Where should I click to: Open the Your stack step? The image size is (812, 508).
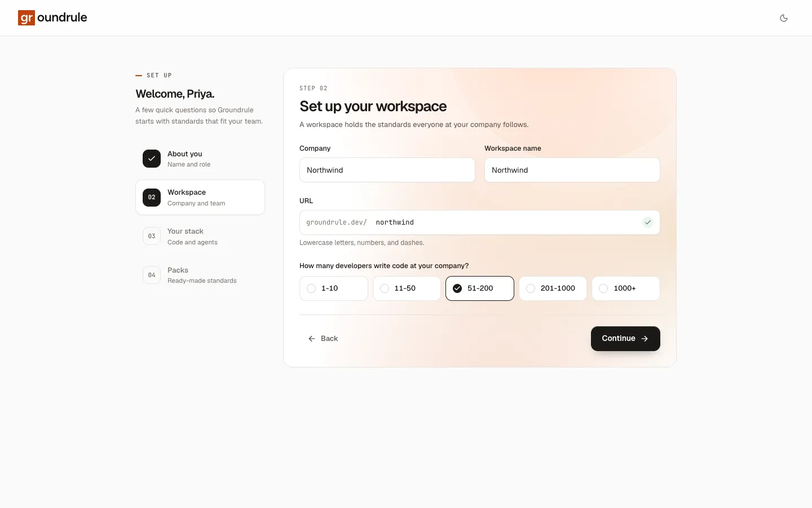[200, 236]
